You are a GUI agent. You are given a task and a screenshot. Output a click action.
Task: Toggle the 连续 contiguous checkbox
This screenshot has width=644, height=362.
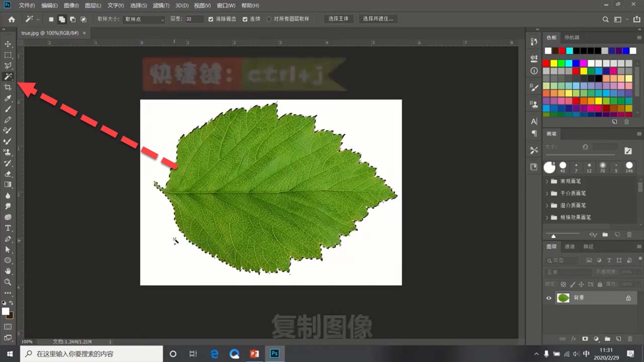point(245,19)
